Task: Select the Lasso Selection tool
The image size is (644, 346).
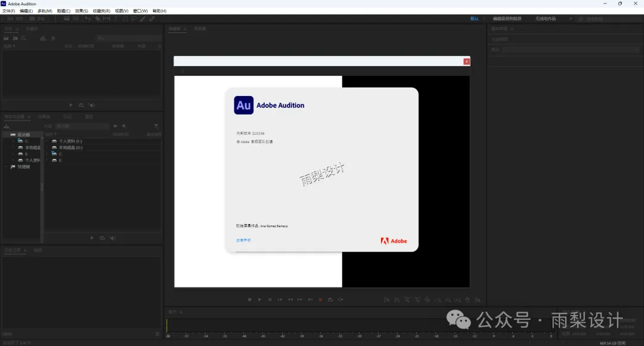Action: [134, 19]
